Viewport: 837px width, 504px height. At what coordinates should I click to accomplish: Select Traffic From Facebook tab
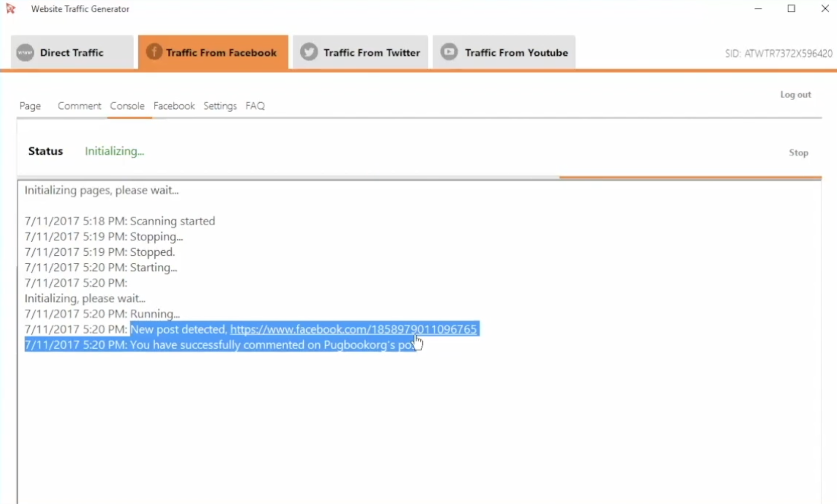[x=213, y=52]
